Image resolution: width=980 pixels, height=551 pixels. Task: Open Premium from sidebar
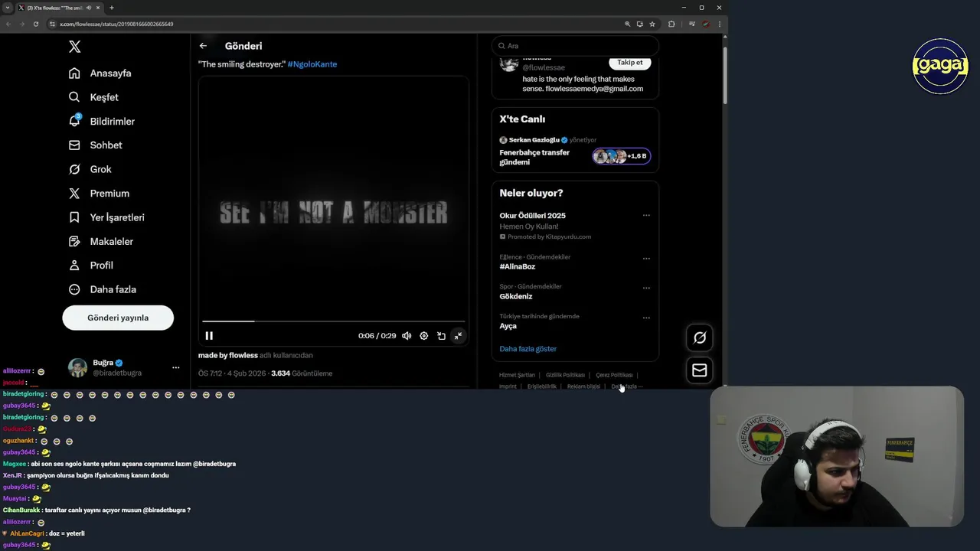pyautogui.click(x=99, y=194)
